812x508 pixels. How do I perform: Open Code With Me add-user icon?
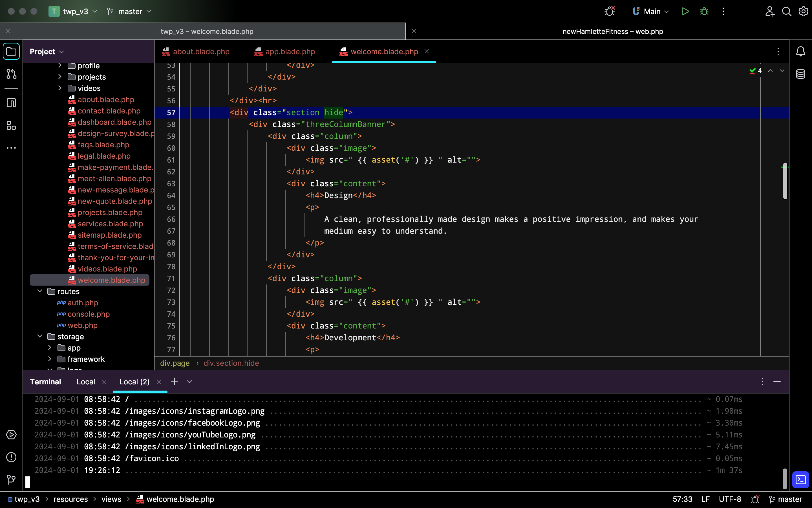tap(770, 11)
